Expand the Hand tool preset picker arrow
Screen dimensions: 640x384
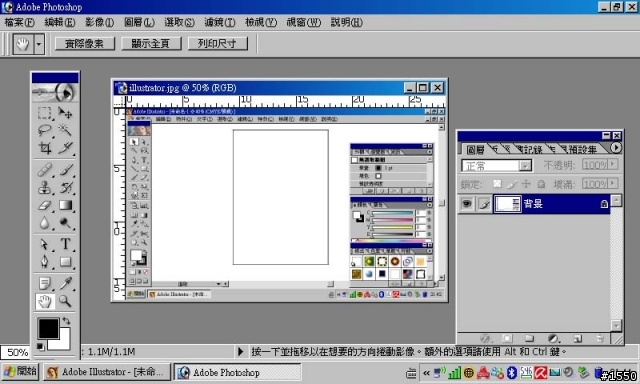tap(39, 44)
